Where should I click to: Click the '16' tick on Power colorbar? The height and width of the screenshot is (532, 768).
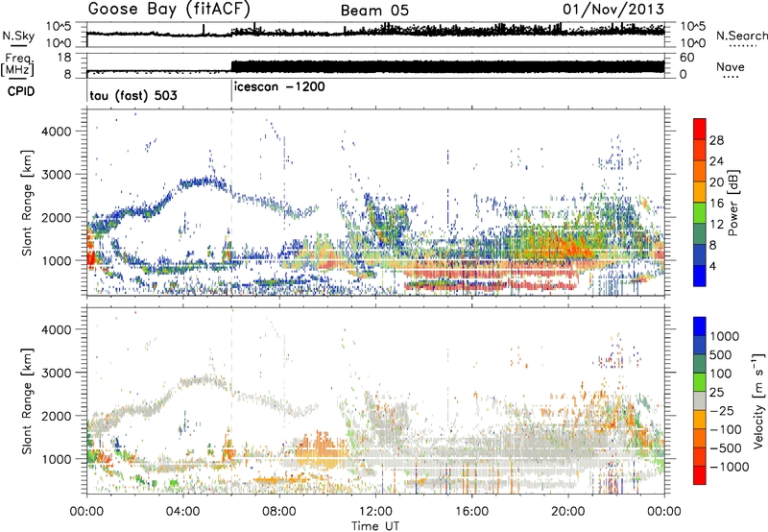coord(716,204)
